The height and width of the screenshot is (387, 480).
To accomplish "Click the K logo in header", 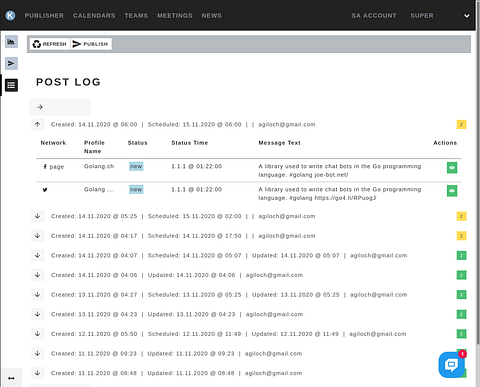I will tap(10, 15).
